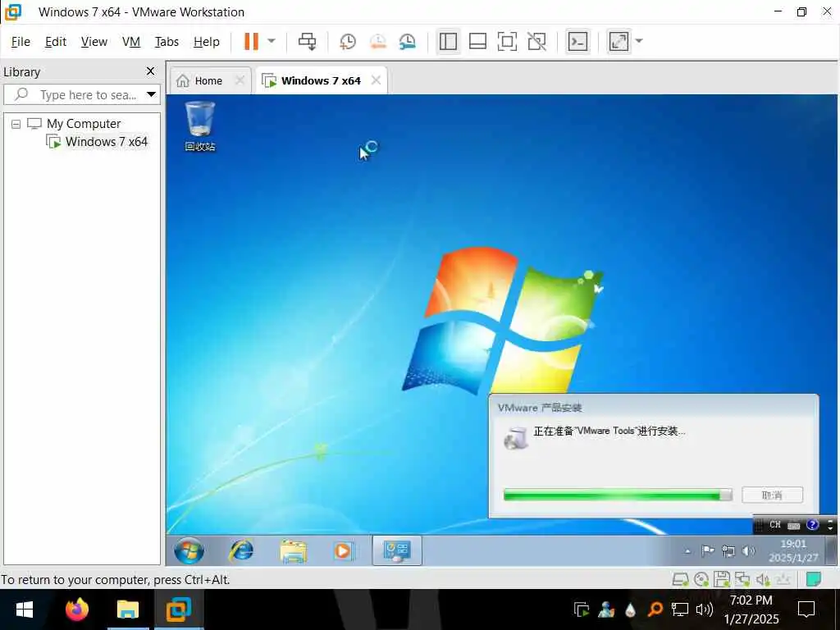This screenshot has height=630, width=840.
Task: Click the VMware Workstation host taskbar icon
Action: click(x=178, y=609)
